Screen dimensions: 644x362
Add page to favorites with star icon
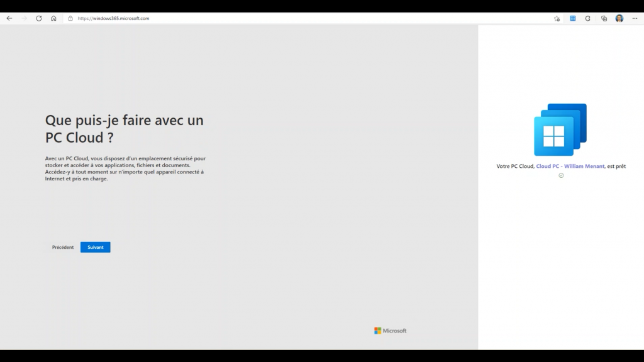557,18
